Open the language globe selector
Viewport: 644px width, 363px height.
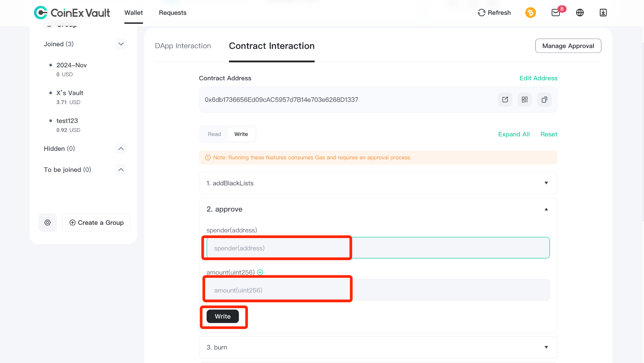(580, 13)
